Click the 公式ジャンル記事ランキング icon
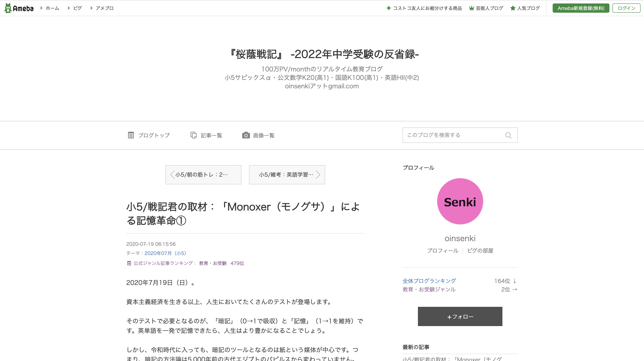 click(x=129, y=263)
